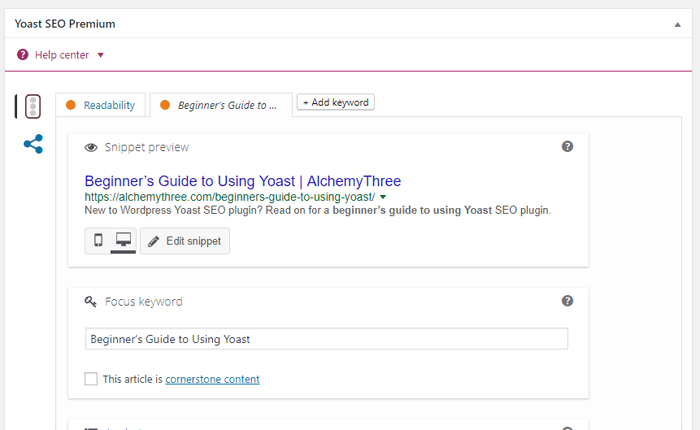
Task: Check the cornerstone content checkbox
Action: click(91, 379)
